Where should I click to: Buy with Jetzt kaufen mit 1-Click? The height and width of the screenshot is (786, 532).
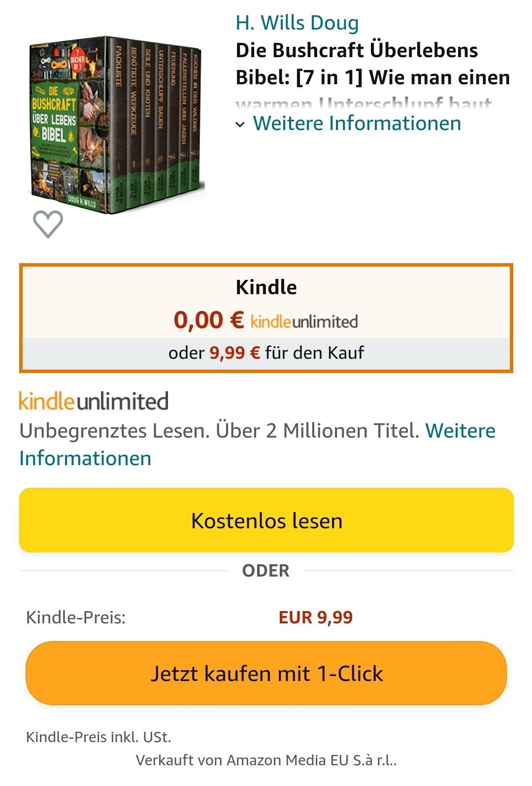[x=266, y=673]
